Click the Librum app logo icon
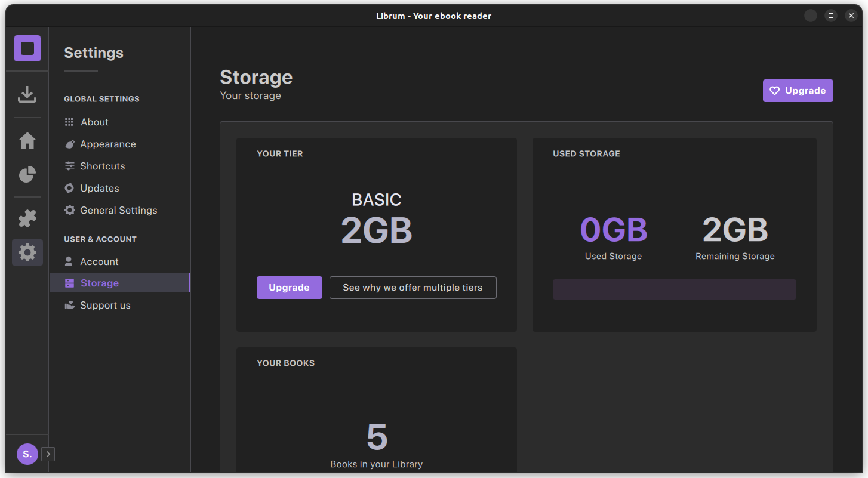The width and height of the screenshot is (868, 478). tap(27, 48)
